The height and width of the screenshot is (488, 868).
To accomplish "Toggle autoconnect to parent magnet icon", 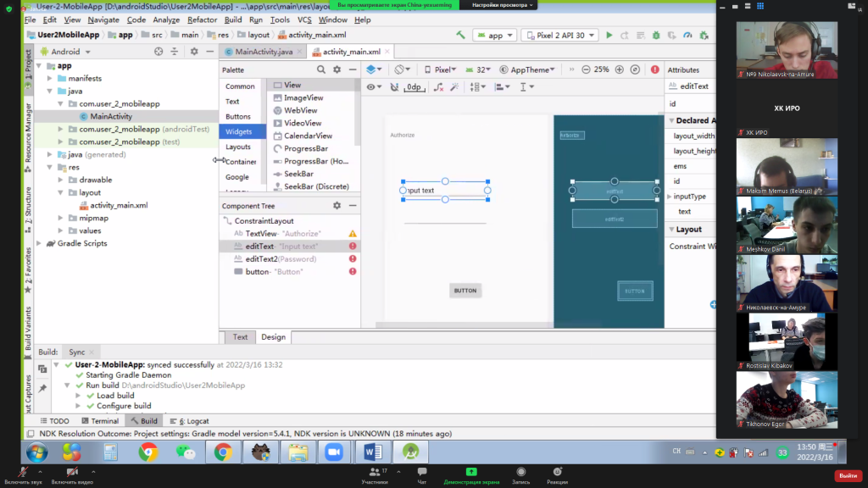I will (394, 87).
